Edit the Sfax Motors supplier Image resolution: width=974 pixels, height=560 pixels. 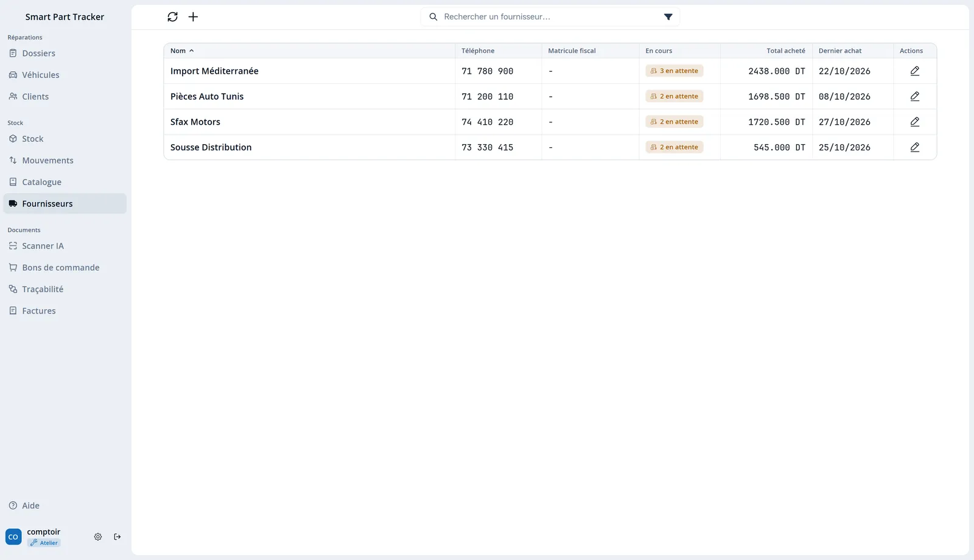point(914,122)
